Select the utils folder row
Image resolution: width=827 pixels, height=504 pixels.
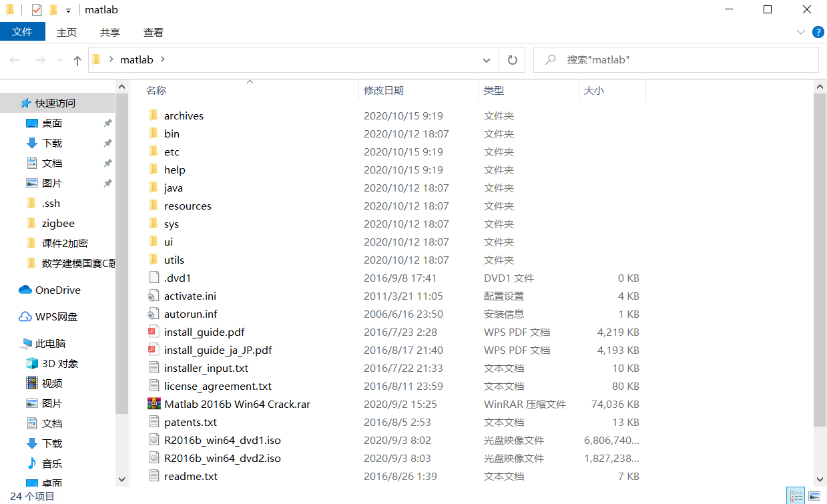pos(394,260)
